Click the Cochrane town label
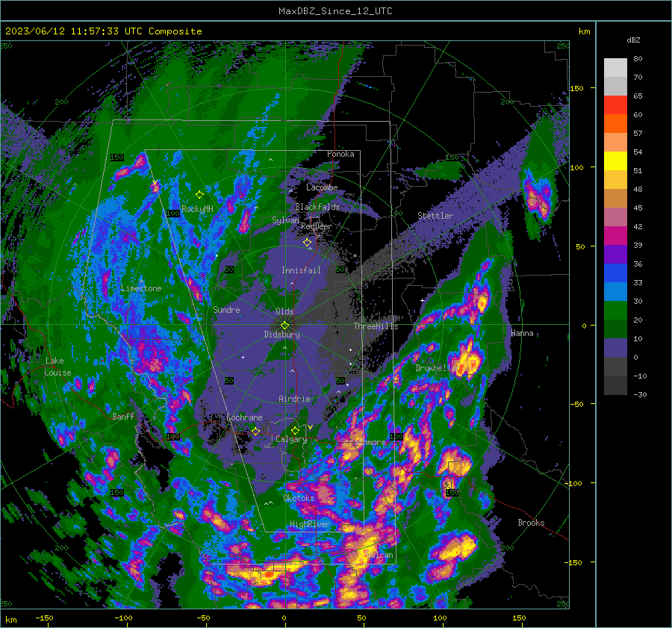Image resolution: width=672 pixels, height=628 pixels. click(244, 417)
